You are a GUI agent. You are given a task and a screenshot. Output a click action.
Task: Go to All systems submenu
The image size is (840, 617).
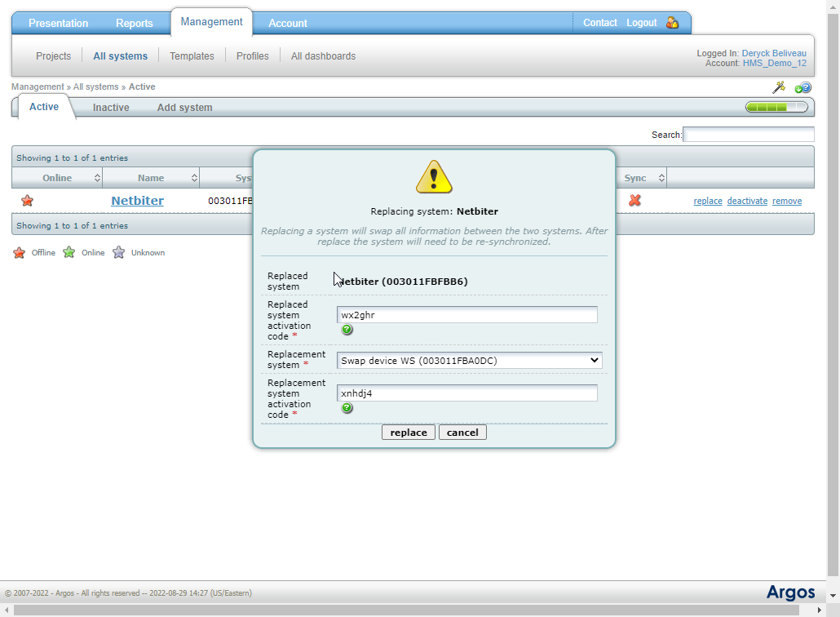121,55
